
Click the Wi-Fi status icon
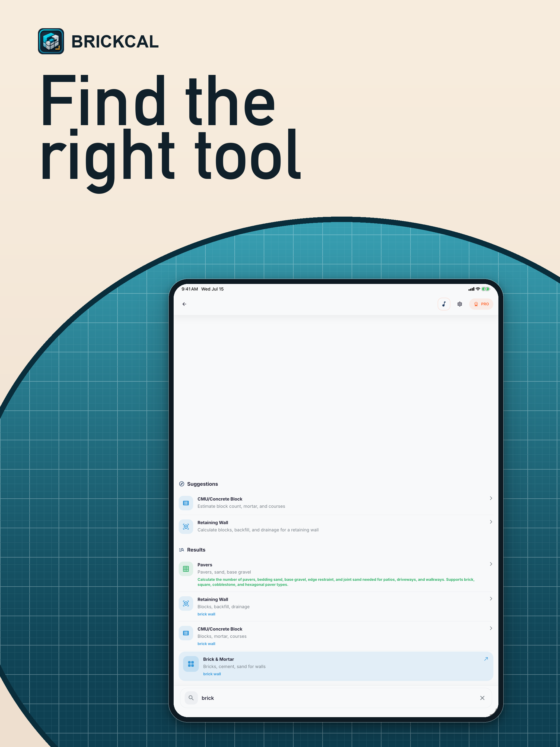click(x=478, y=289)
